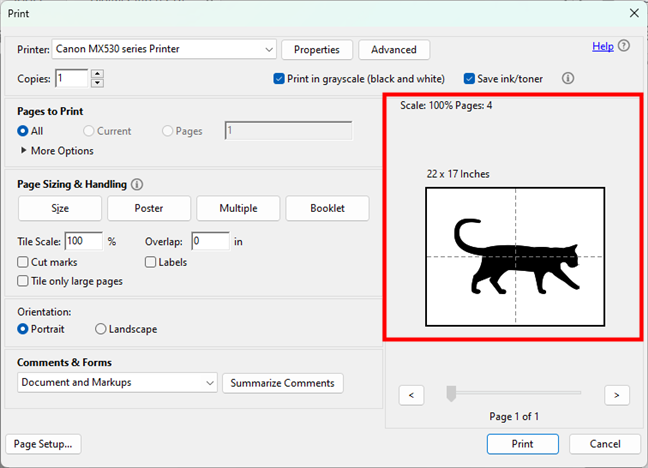Screen dimensions: 648x468
Task: Open Advanced print settings
Action: coord(394,50)
